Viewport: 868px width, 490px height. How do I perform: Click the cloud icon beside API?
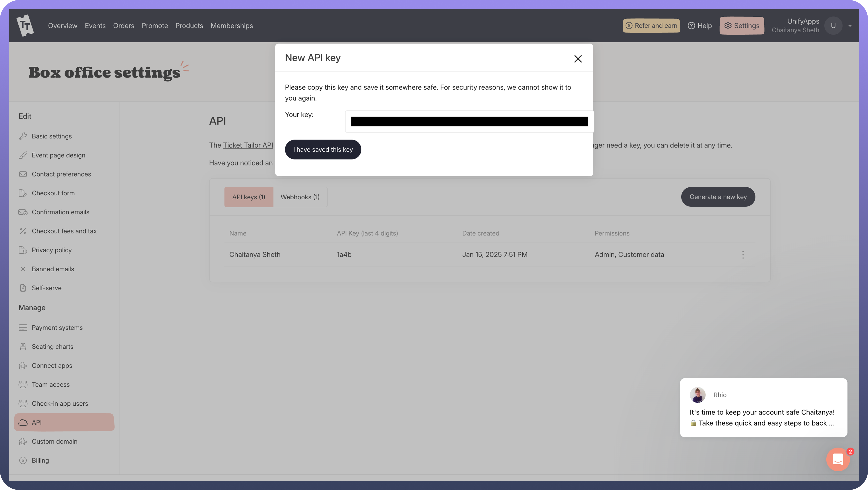23,422
